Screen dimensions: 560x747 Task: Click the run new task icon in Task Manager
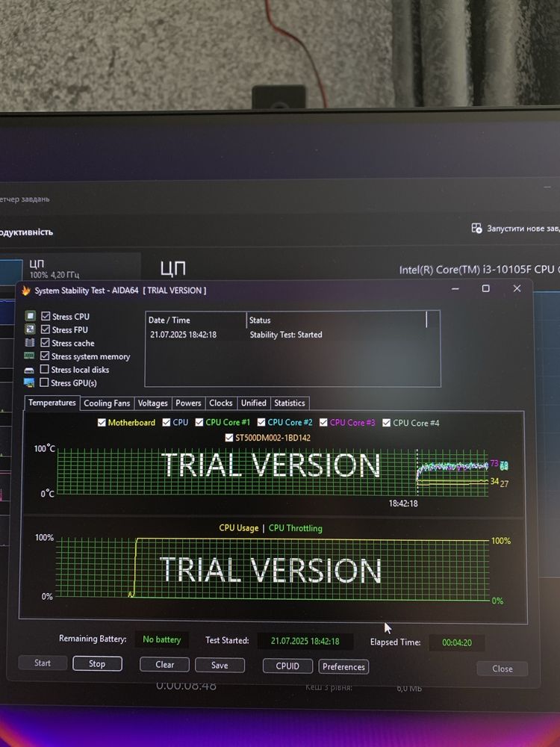[x=476, y=228]
